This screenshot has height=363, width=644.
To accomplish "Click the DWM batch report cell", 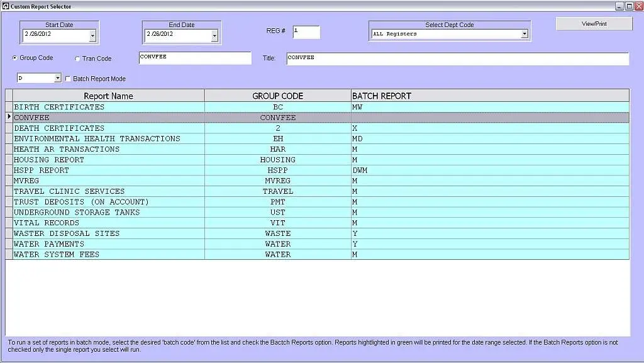I will [x=490, y=170].
